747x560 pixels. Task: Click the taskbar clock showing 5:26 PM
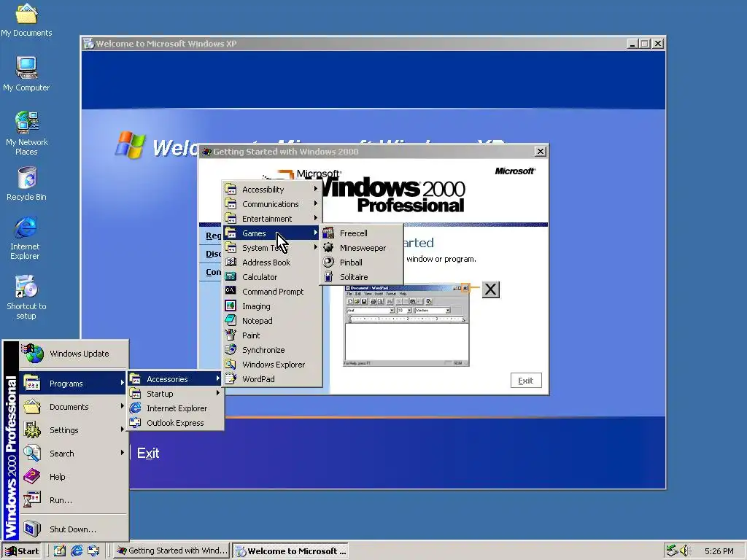pyautogui.click(x=719, y=551)
